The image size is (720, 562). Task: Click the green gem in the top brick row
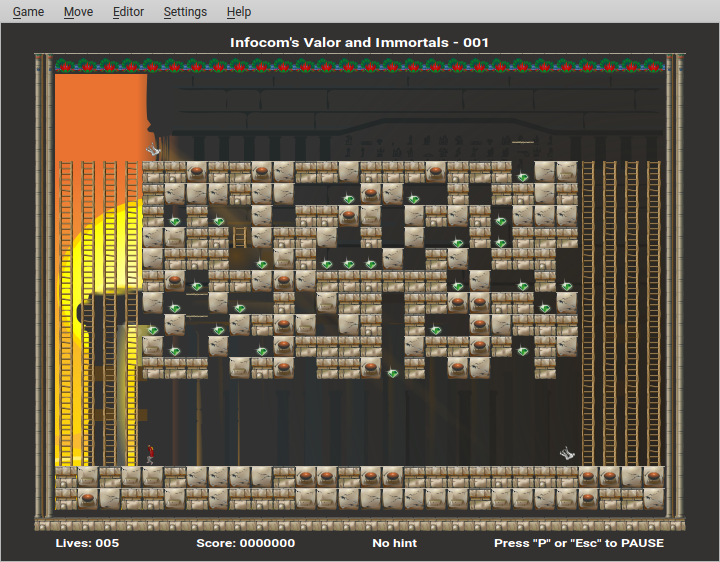[x=523, y=177]
